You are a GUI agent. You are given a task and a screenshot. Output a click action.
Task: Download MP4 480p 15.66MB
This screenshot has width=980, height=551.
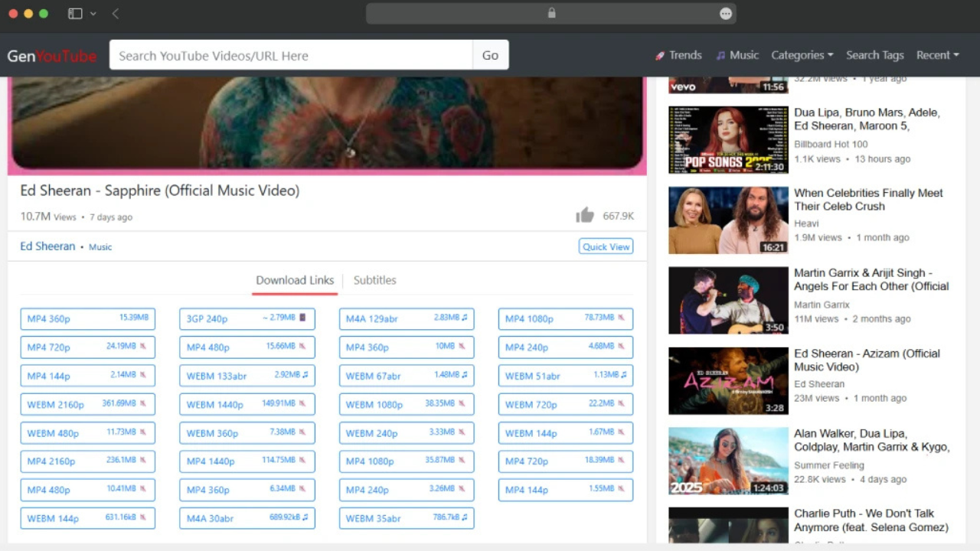click(x=247, y=347)
